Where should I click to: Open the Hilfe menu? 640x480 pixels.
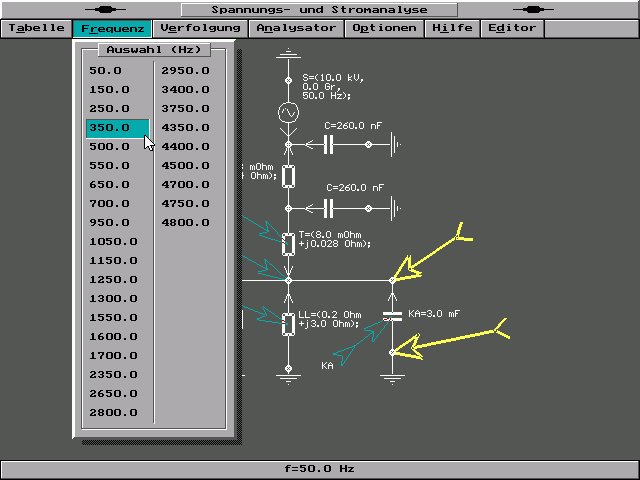point(453,28)
